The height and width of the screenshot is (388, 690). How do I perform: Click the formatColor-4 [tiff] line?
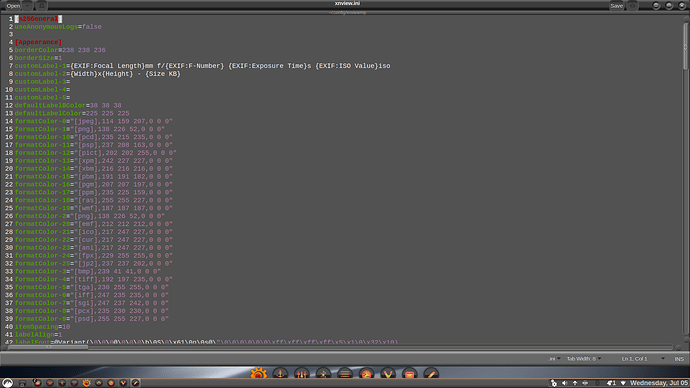pos(93,279)
